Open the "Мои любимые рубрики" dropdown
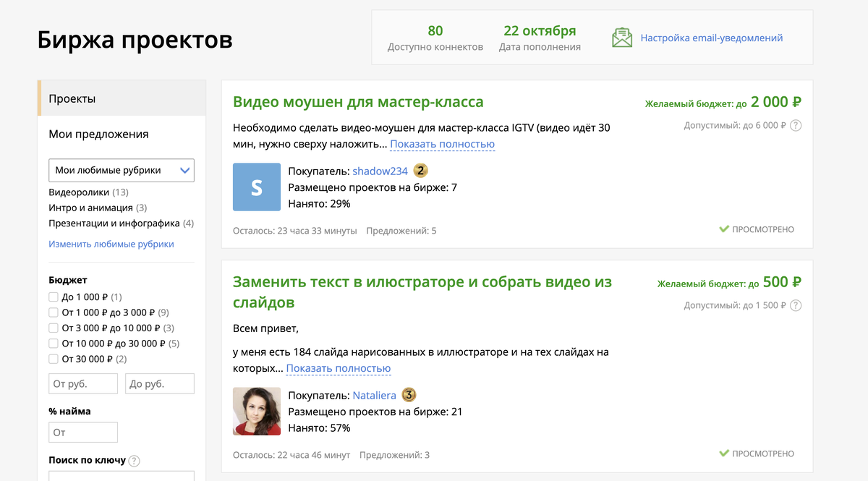Image resolution: width=868 pixels, height=481 pixels. (122, 170)
